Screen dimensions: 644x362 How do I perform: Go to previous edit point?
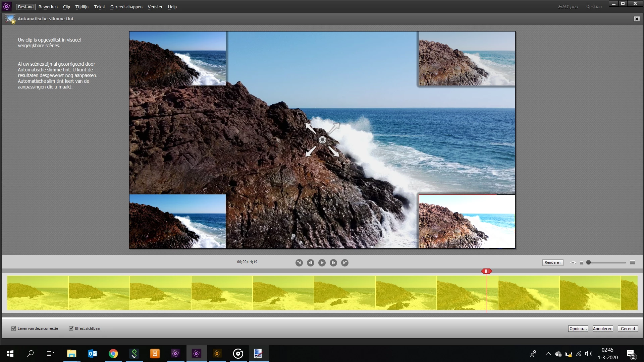point(299,263)
